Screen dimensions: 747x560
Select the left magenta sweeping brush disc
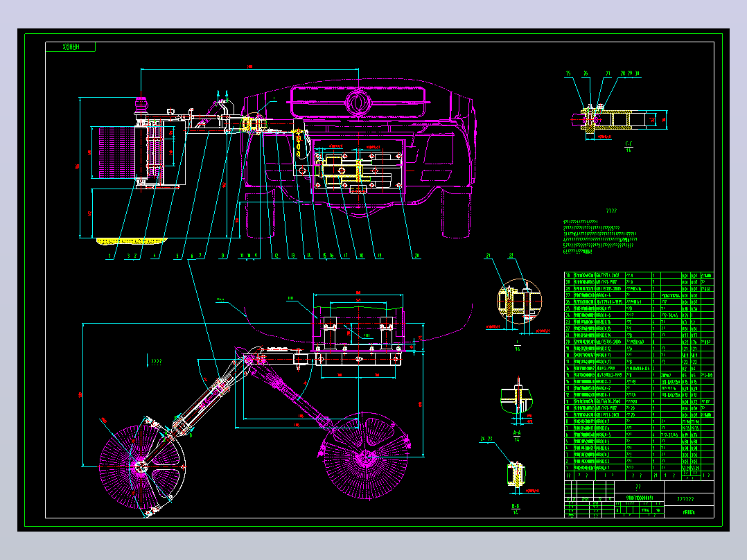pos(141,467)
